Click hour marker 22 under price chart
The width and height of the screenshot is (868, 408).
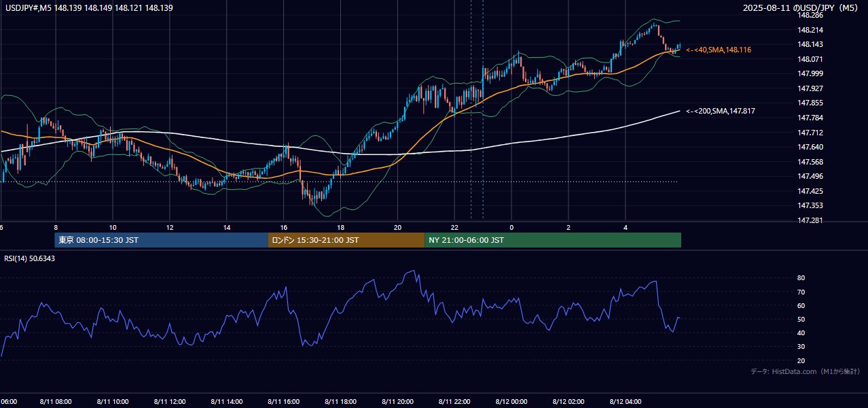pyautogui.click(x=455, y=227)
